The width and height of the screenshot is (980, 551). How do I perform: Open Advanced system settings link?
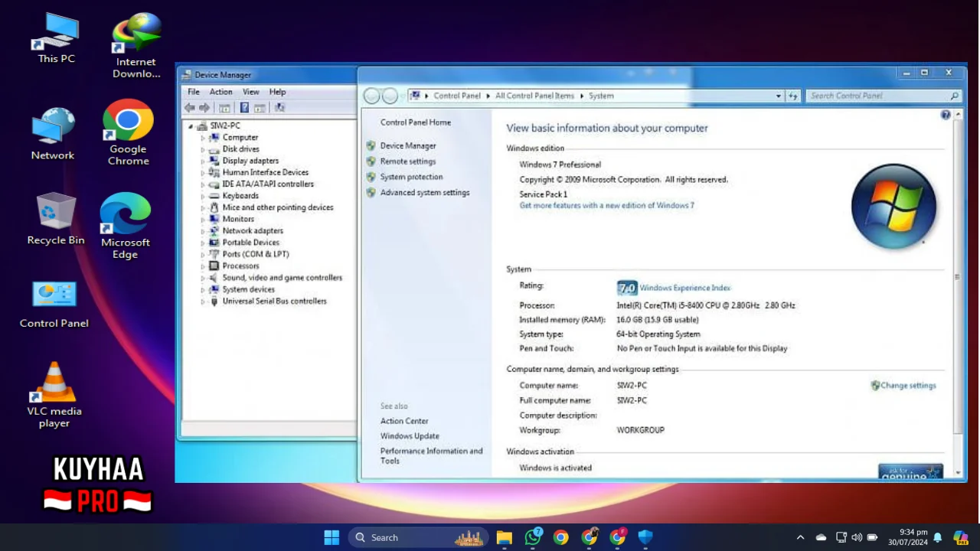(425, 193)
